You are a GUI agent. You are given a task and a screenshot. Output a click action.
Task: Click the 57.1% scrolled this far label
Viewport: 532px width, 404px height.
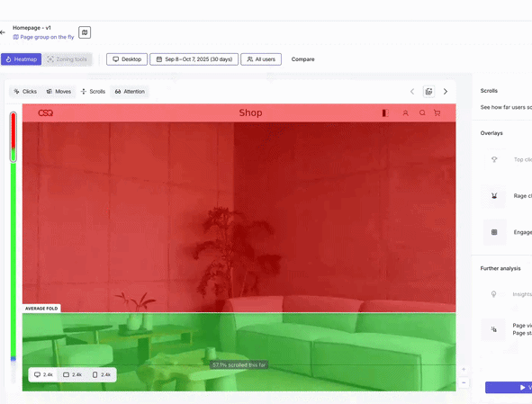tap(239, 365)
